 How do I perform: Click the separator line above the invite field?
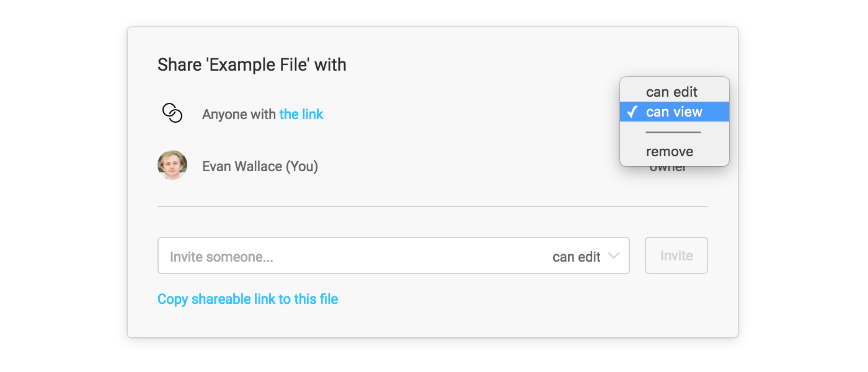click(432, 206)
